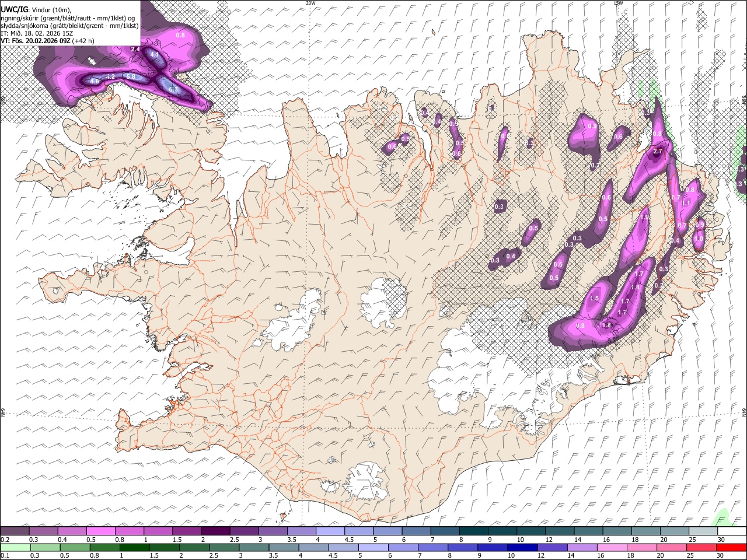Click the 4.1 precipitation value on the map

155,54
